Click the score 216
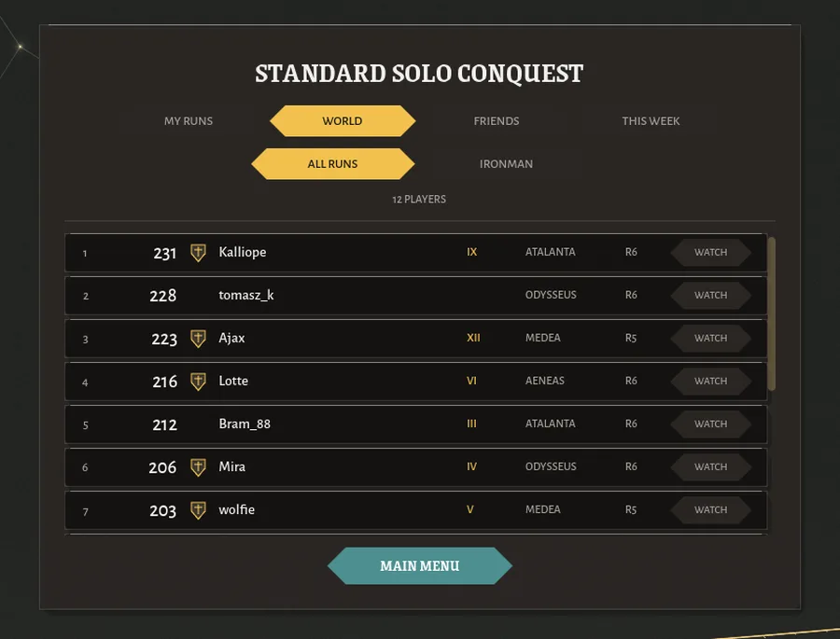The height and width of the screenshot is (639, 840). (164, 382)
